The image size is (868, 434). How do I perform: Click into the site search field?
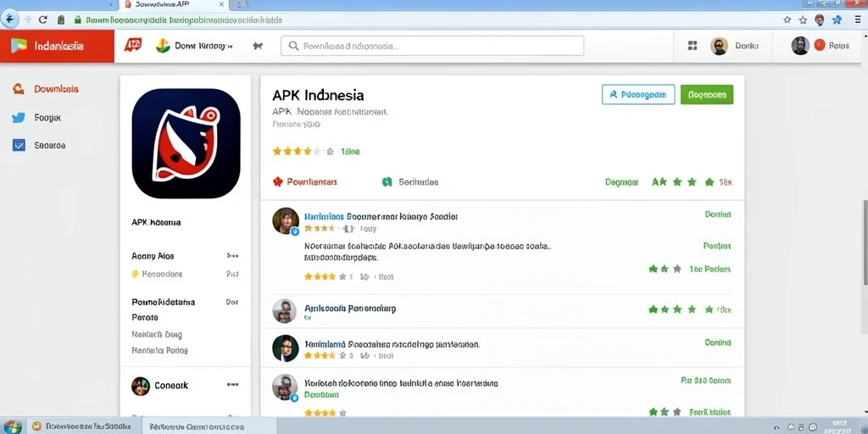(432, 46)
